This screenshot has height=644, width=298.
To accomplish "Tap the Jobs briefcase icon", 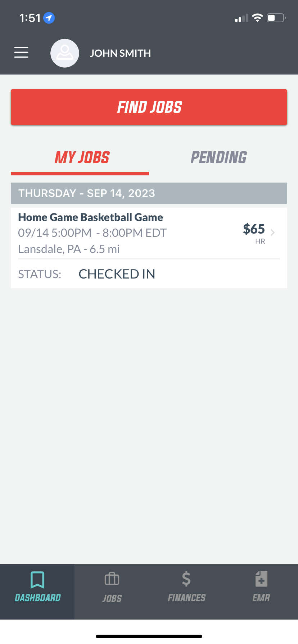I will (112, 579).
